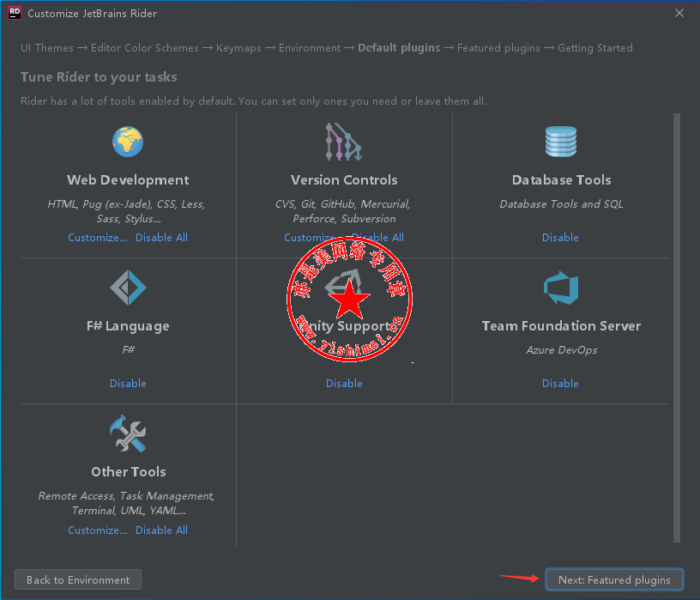The height and width of the screenshot is (600, 700).
Task: Click the 'Customize JetBrains Rider' window title
Action: [93, 14]
